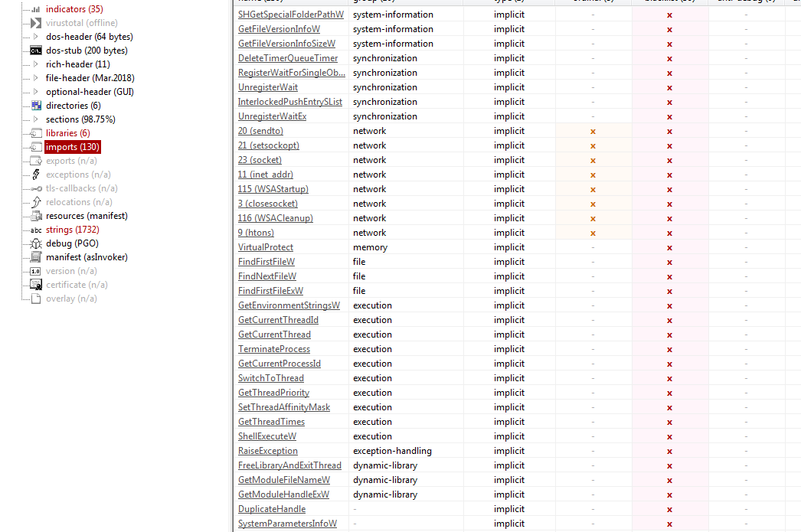Open the 9 (htons) link
801x532 pixels.
(x=256, y=233)
